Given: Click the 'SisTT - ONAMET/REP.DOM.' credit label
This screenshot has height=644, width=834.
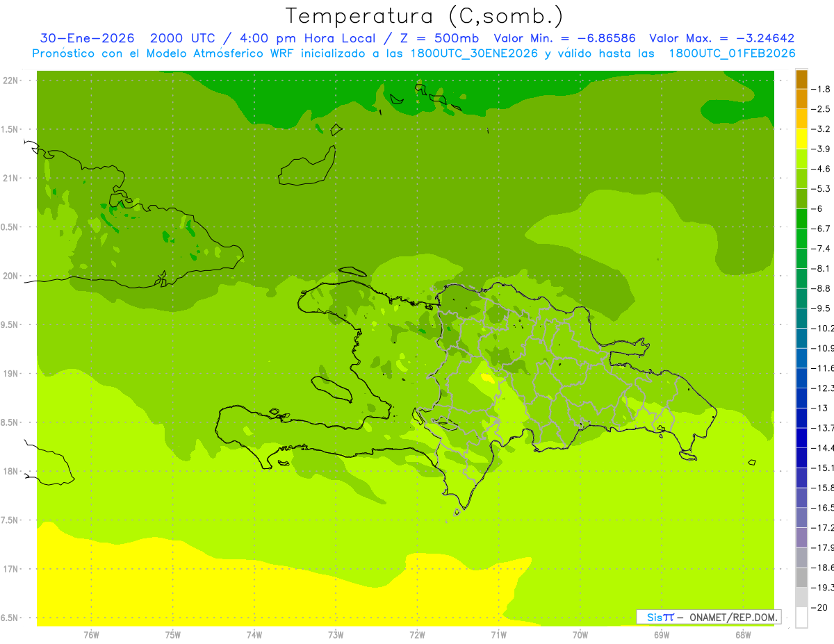Looking at the screenshot, I should point(708,617).
